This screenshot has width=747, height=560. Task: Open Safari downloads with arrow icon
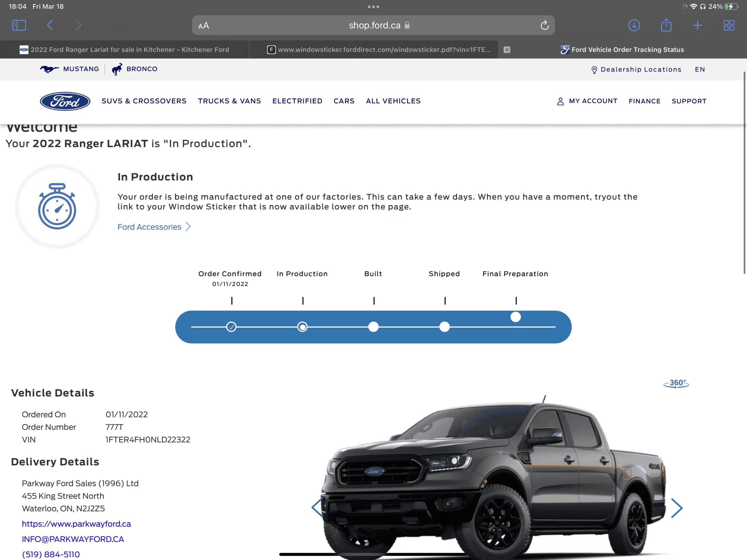pos(635,25)
